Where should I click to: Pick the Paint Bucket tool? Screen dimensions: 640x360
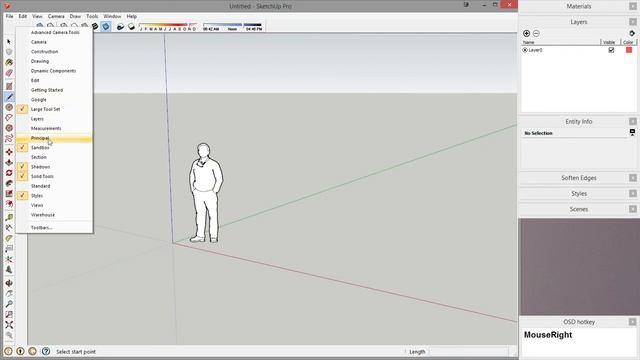9,62
